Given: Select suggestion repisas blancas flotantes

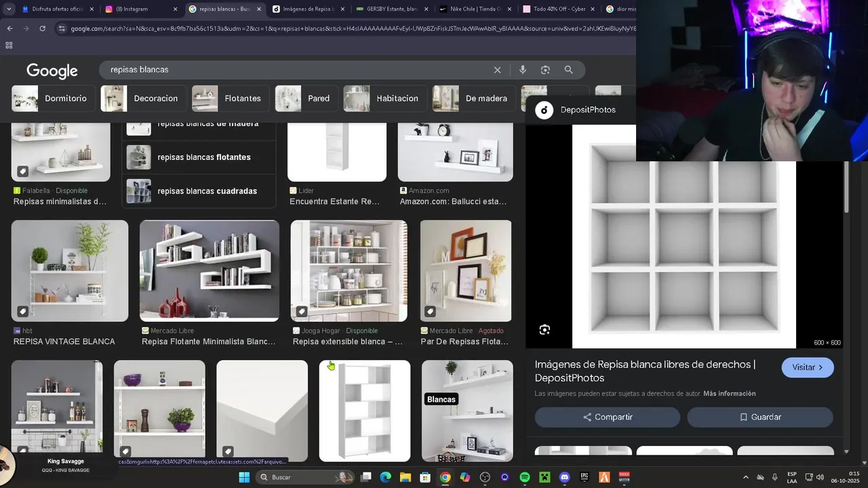Looking at the screenshot, I should click(x=199, y=157).
